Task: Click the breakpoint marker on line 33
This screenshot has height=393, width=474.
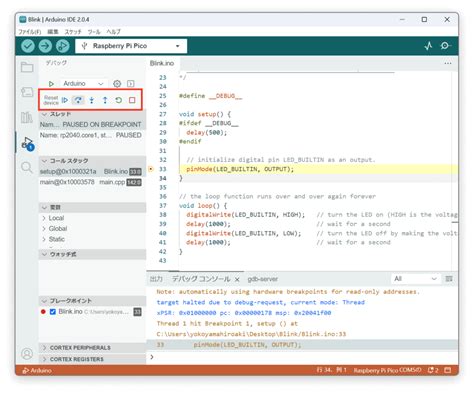Action: pyautogui.click(x=151, y=169)
